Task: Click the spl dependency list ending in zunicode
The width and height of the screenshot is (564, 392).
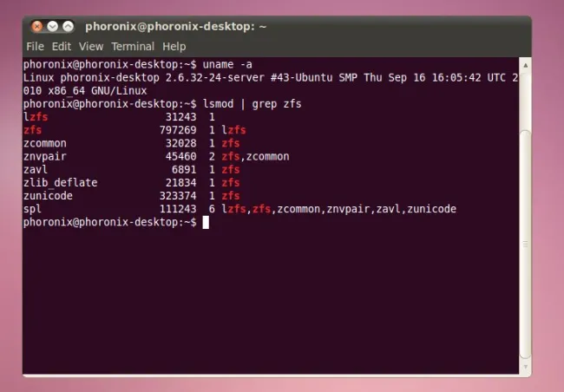Action: (338, 209)
